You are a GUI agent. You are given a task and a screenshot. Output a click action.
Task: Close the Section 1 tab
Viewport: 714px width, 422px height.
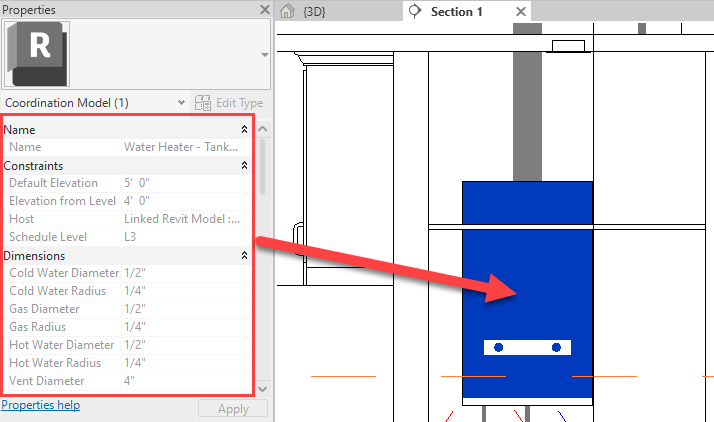[x=520, y=12]
